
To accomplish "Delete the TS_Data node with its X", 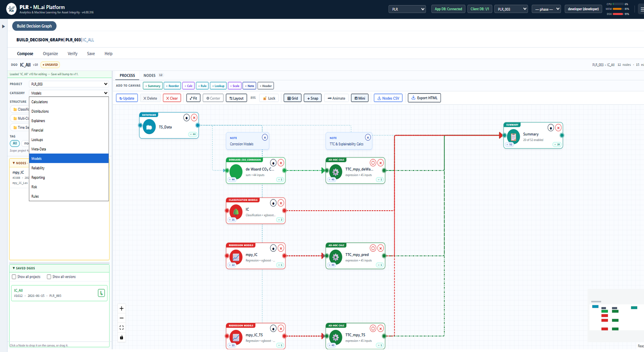I will coord(194,117).
